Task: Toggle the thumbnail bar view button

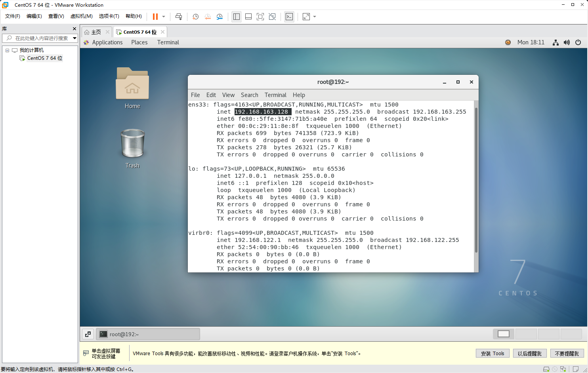Action: (x=248, y=17)
